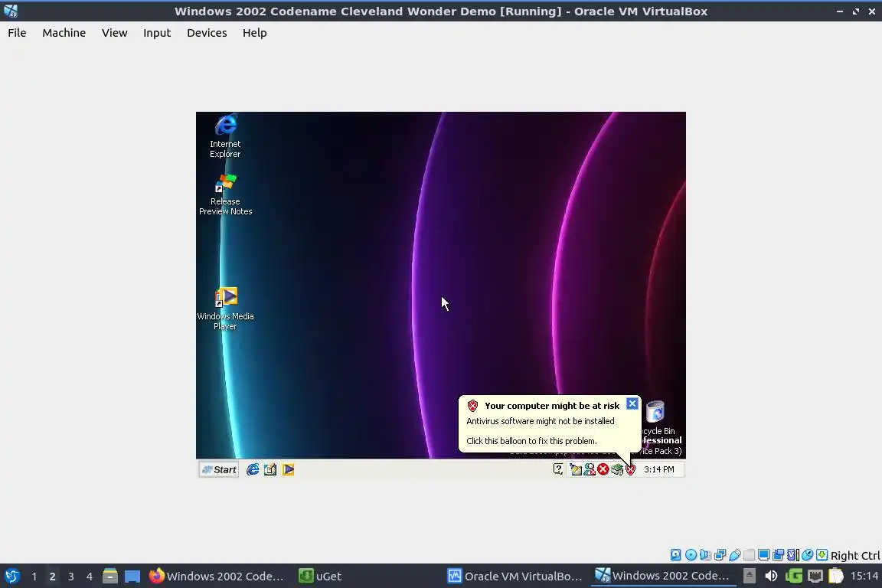This screenshot has width=882, height=588.
Task: Switch to workspace 2
Action: [x=52, y=577]
